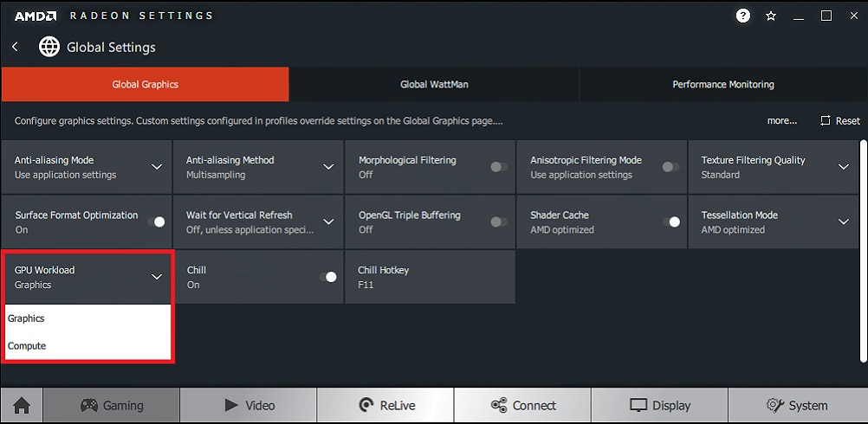Screen dimensions: 868x424
Task: Click the favorites star icon
Action: click(x=771, y=16)
